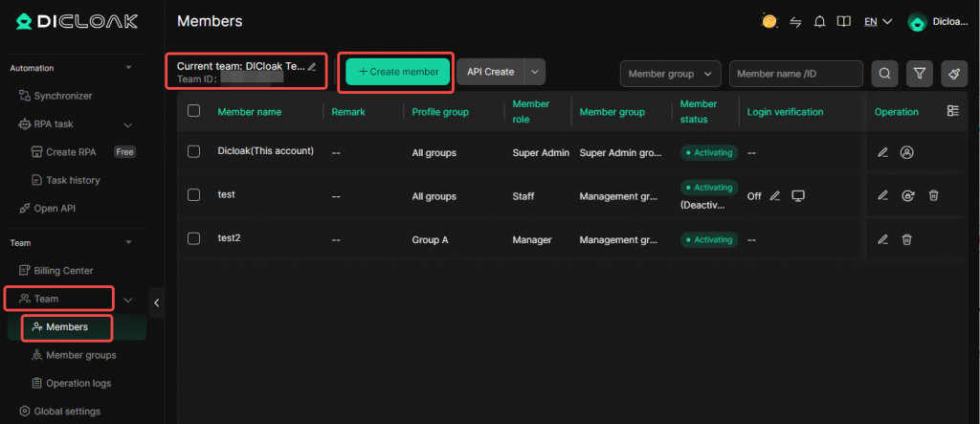Open Operation logs
The image size is (980, 424).
coord(71,383)
